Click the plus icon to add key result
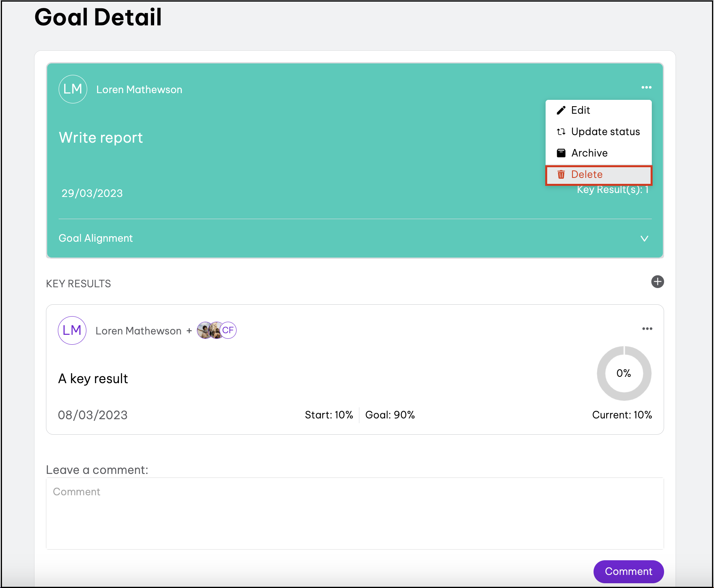Screen dimensions: 714x588 pyautogui.click(x=657, y=282)
